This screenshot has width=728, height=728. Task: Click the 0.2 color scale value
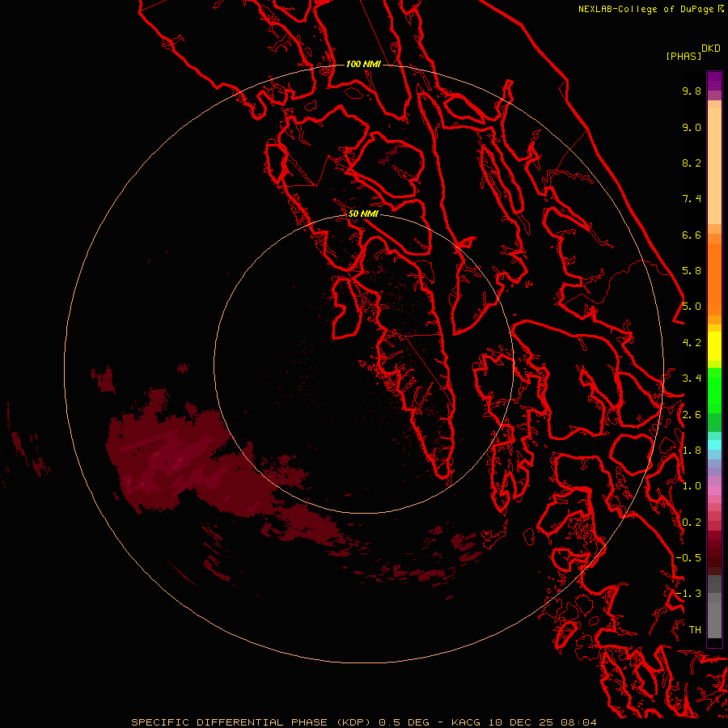pos(692,523)
